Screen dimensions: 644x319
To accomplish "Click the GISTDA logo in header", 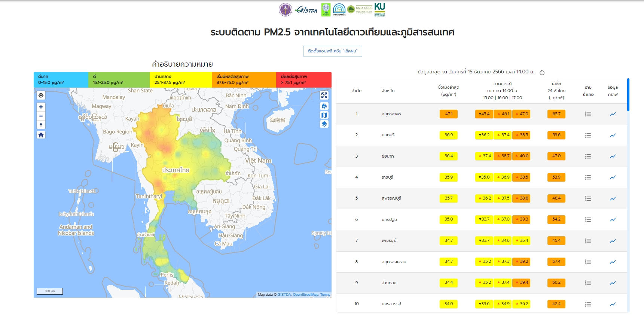I will pyautogui.click(x=306, y=10).
